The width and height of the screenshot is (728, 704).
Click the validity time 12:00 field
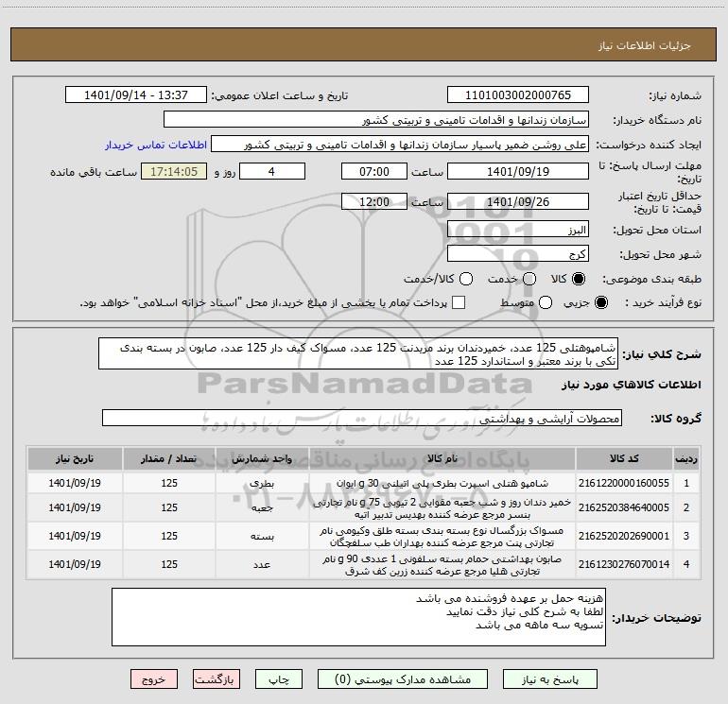pyautogui.click(x=374, y=202)
